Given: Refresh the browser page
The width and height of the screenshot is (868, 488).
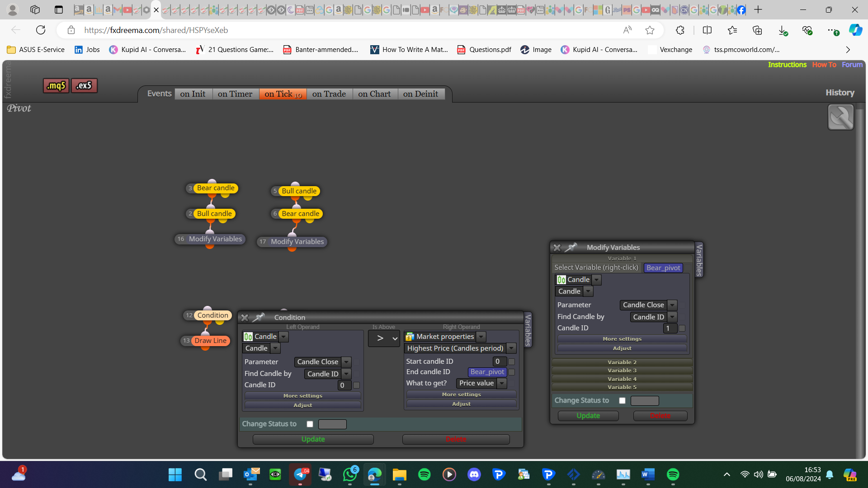Looking at the screenshot, I should 41,30.
